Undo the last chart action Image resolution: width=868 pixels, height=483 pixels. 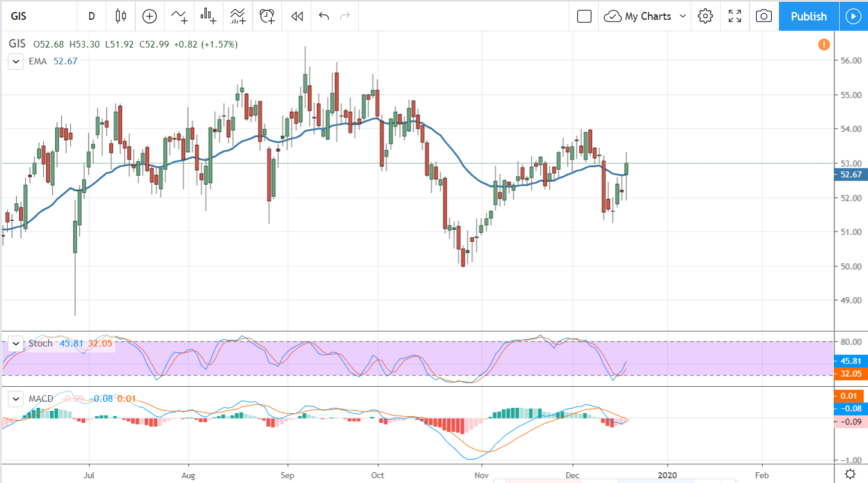(324, 16)
